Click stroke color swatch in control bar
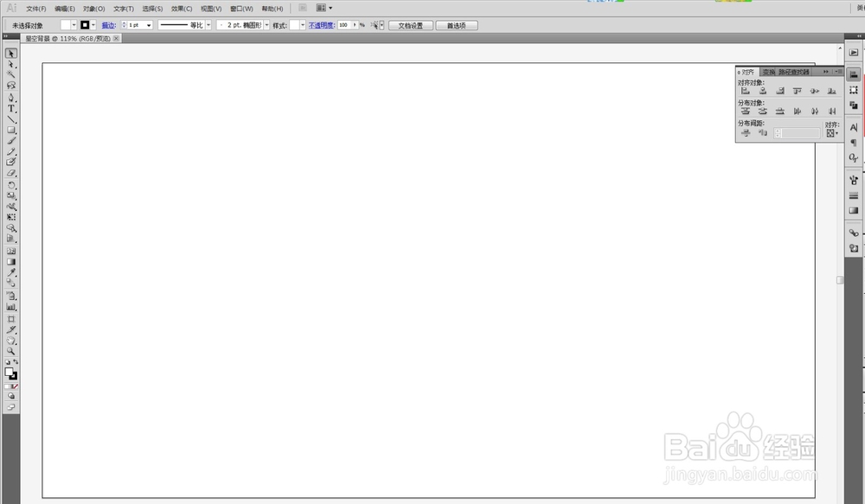This screenshot has width=865, height=504. pyautogui.click(x=85, y=25)
